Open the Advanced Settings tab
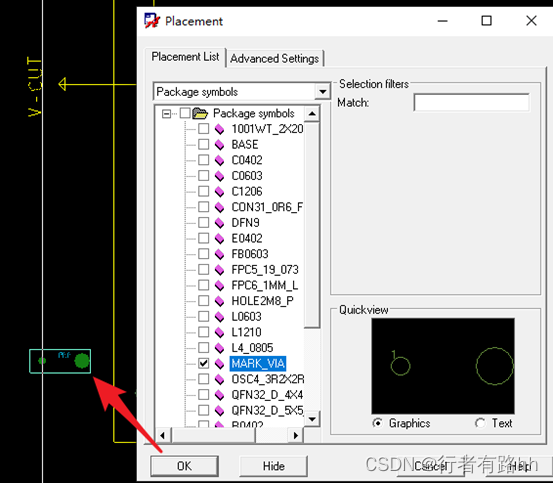Screen dimensions: 553x483 coord(275,59)
